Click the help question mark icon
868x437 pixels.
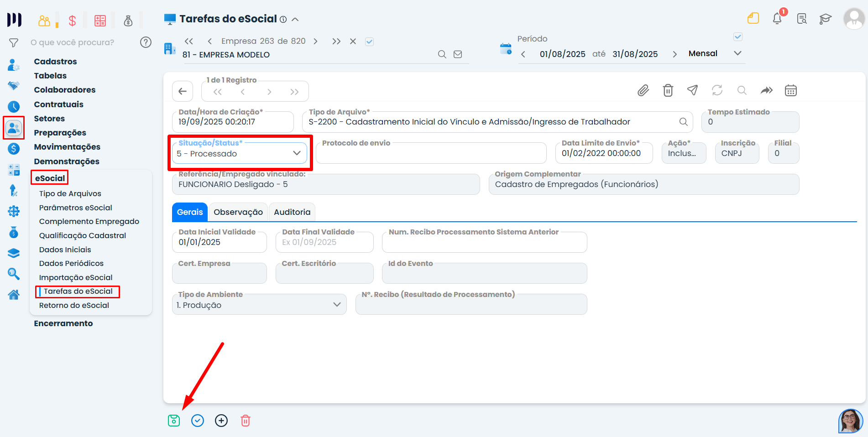pyautogui.click(x=146, y=42)
